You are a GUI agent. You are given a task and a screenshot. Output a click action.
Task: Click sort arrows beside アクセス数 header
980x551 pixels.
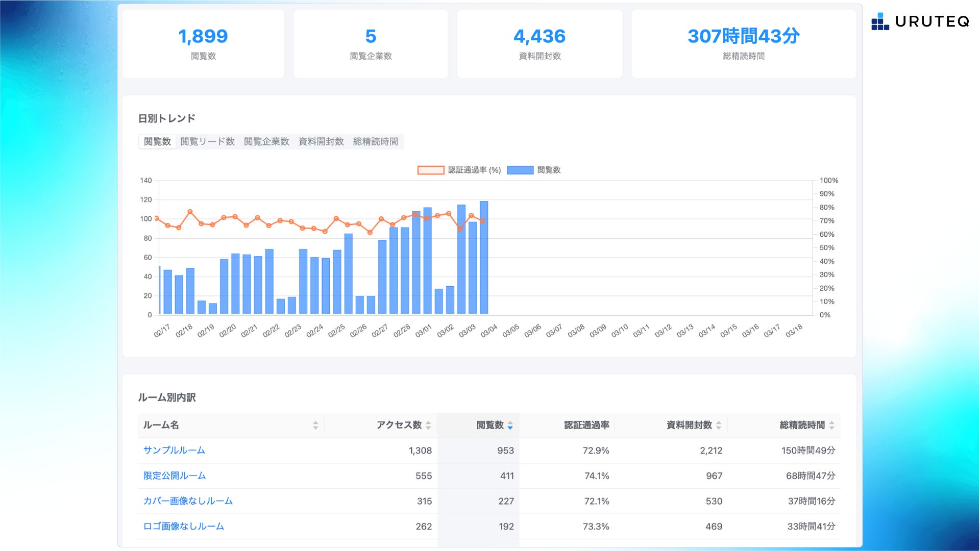coord(428,425)
